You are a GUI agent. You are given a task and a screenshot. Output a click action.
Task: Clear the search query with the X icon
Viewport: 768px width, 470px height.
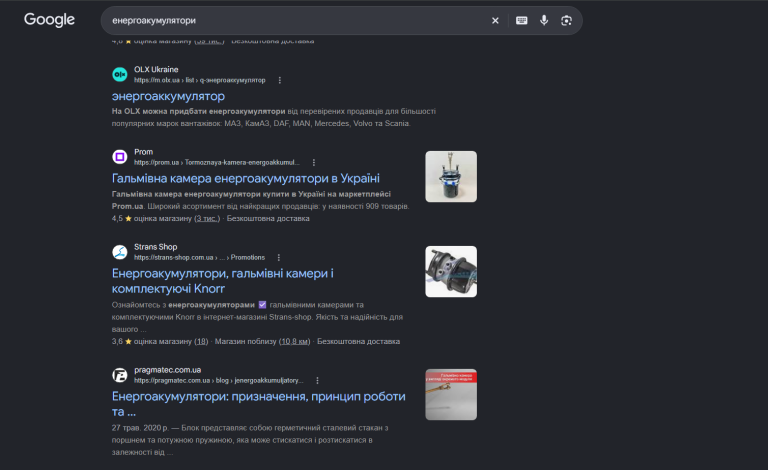pos(495,21)
